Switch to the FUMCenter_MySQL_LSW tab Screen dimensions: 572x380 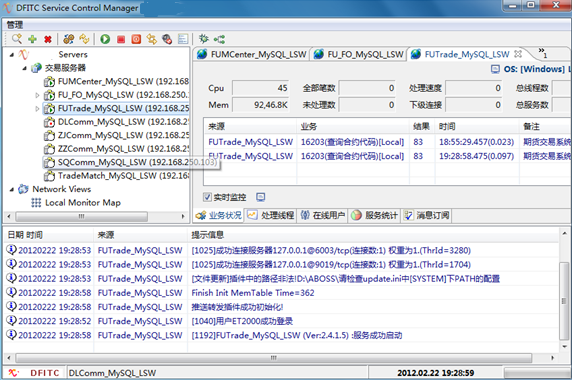click(x=252, y=54)
